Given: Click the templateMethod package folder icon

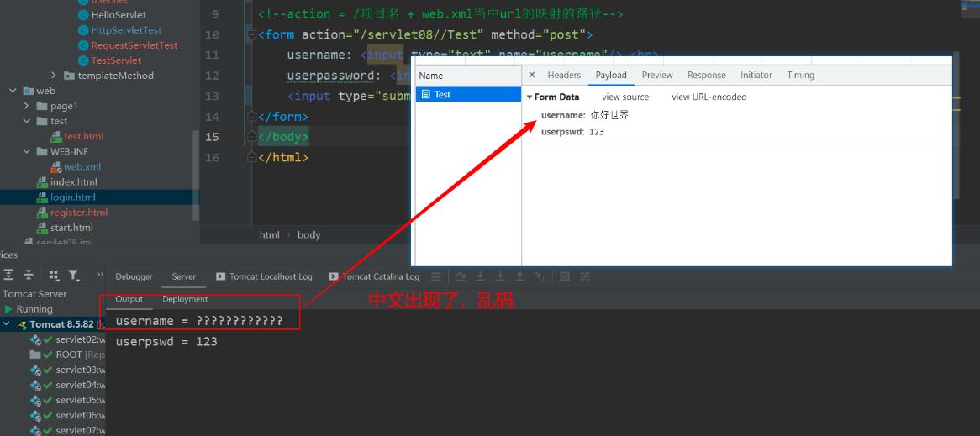Looking at the screenshot, I should tap(70, 76).
